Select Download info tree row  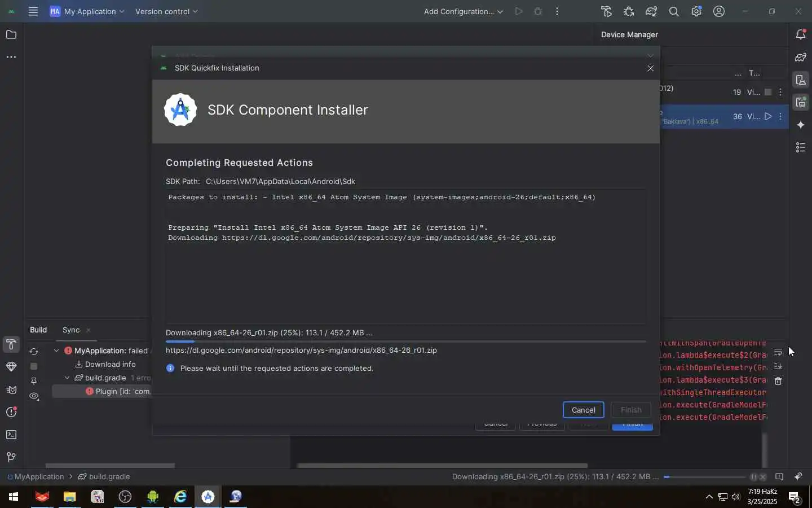(105, 364)
